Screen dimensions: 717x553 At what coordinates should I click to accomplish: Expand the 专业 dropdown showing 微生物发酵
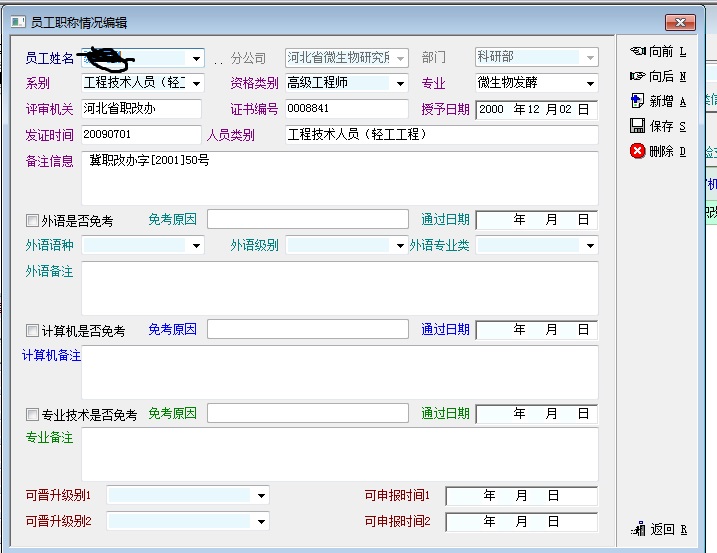point(590,84)
